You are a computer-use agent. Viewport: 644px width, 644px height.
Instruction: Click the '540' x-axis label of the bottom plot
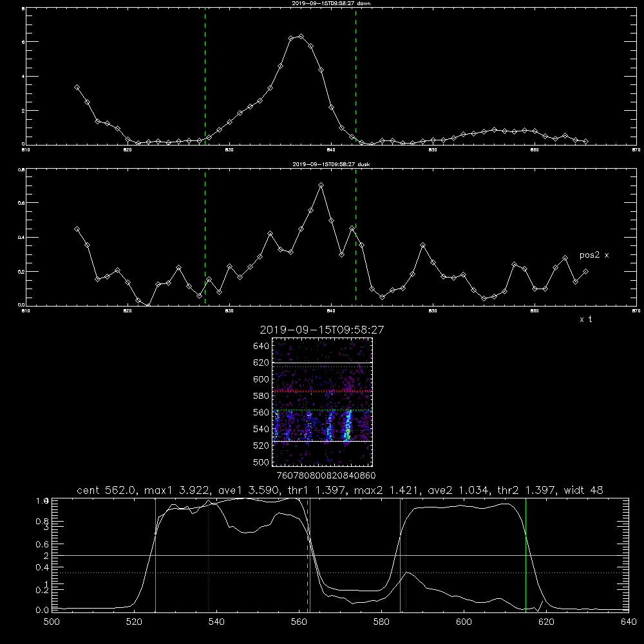point(216,622)
